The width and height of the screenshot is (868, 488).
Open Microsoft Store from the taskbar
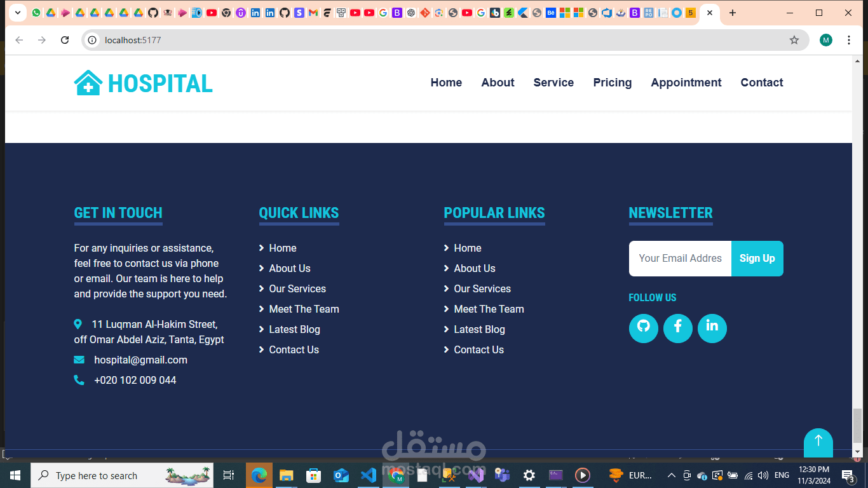(x=314, y=475)
